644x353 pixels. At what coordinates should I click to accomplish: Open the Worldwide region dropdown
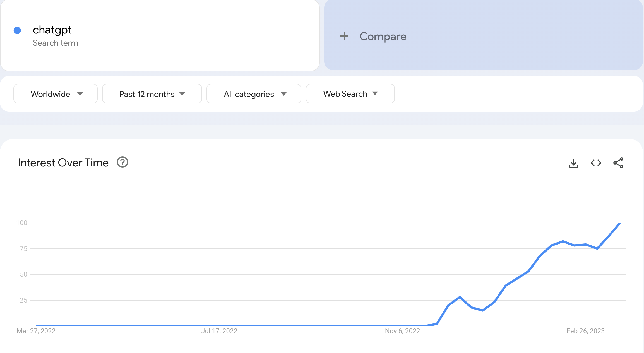click(56, 94)
